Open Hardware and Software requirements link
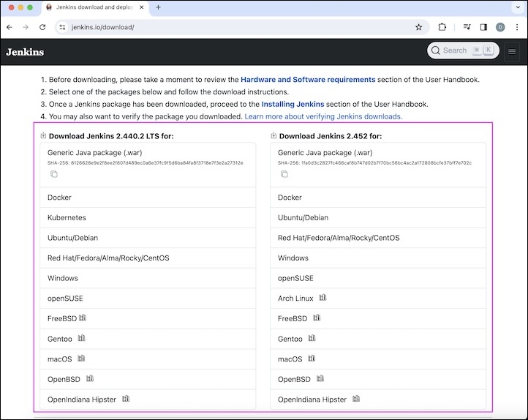 (x=308, y=79)
